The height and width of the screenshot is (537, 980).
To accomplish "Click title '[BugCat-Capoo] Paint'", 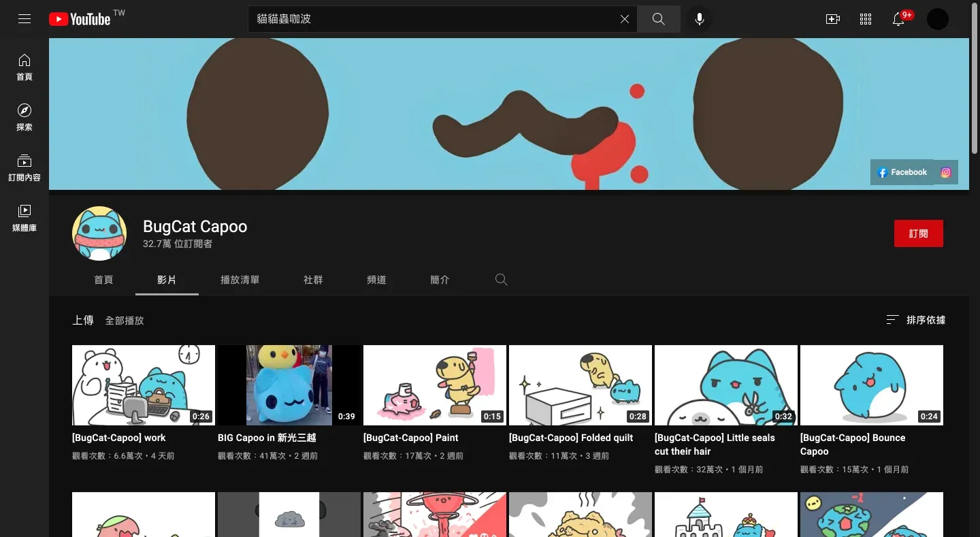I will (x=411, y=438).
